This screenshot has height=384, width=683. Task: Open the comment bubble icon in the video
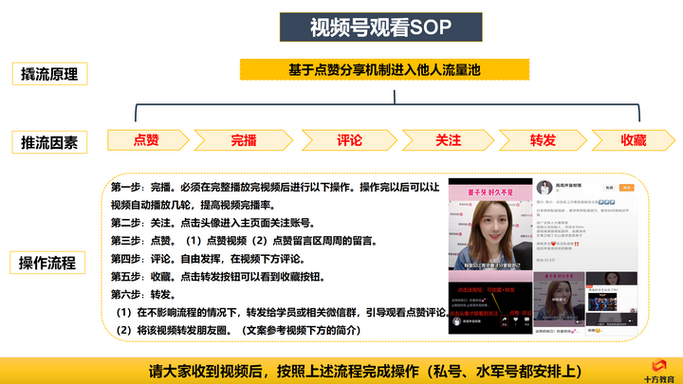click(x=526, y=320)
